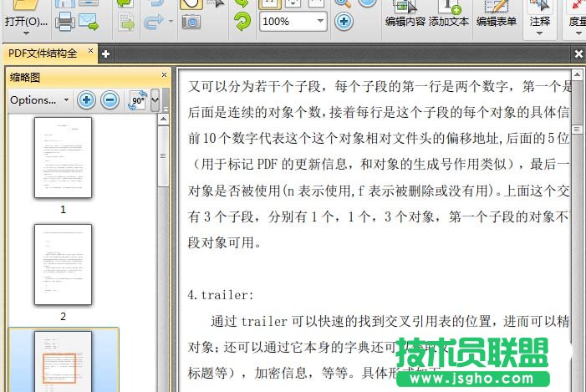Select the 编辑内容 tool
Viewport: 586px width, 392px height.
click(x=405, y=15)
